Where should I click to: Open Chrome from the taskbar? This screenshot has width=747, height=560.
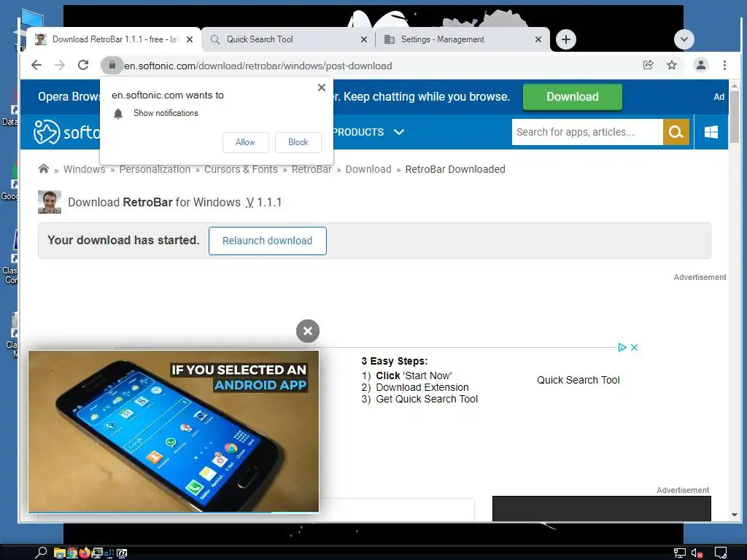72,553
